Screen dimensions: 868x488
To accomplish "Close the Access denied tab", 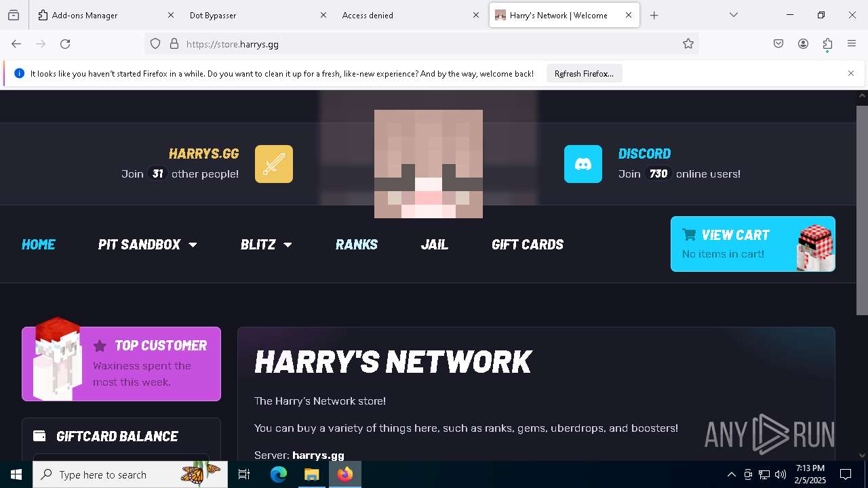I will point(476,15).
